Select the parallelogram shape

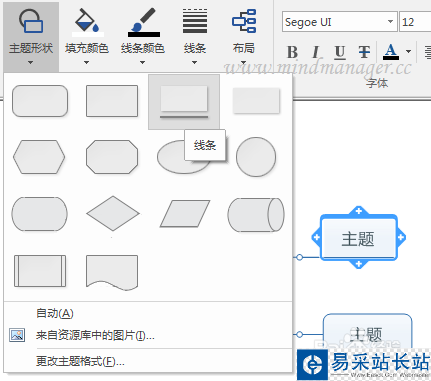click(185, 214)
